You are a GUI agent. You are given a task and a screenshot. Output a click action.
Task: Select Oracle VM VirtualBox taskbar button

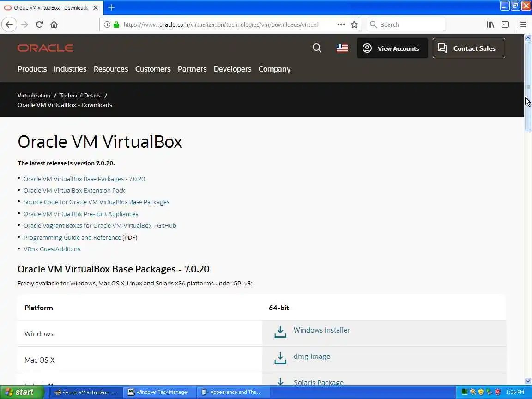pyautogui.click(x=86, y=392)
